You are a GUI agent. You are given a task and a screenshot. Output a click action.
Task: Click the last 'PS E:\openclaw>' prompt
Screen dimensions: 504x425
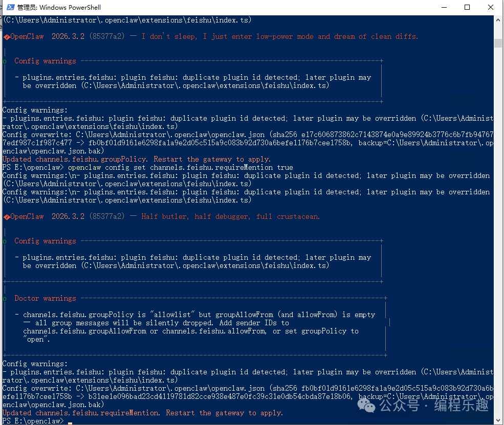33,421
